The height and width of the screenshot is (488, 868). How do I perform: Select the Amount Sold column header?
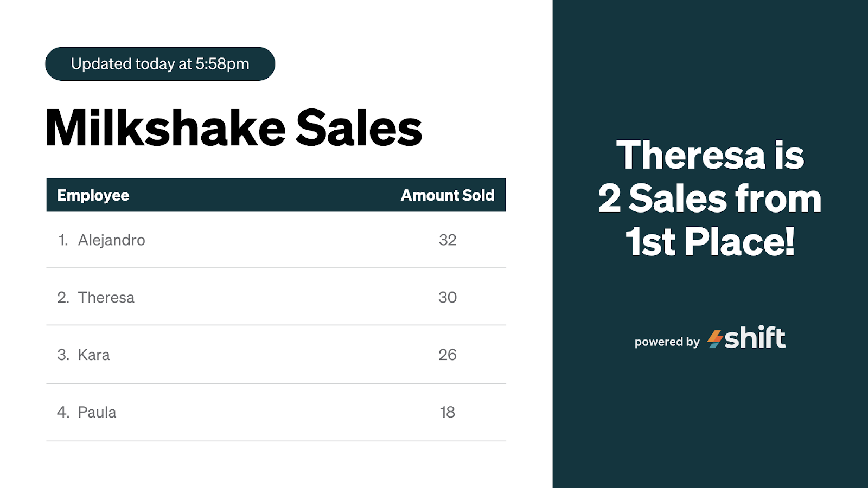point(448,195)
